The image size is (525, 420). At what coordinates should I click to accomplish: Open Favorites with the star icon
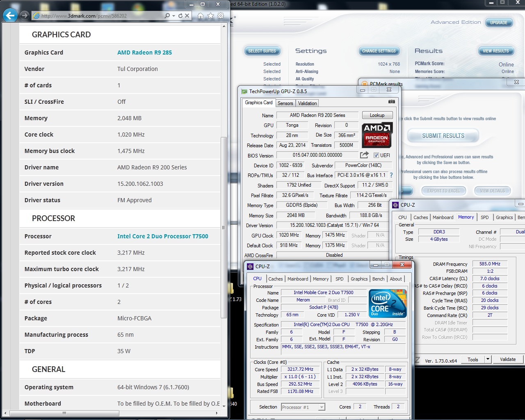coord(210,16)
